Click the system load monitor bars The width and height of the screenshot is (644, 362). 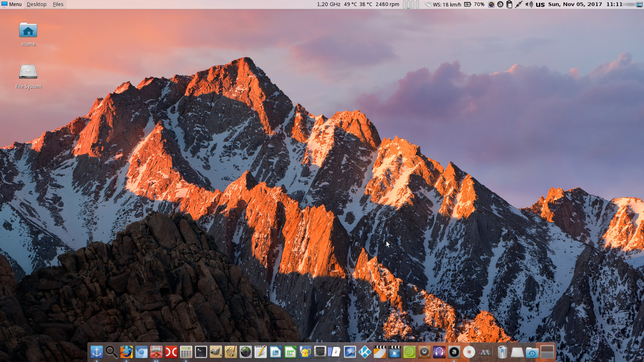(x=411, y=4)
